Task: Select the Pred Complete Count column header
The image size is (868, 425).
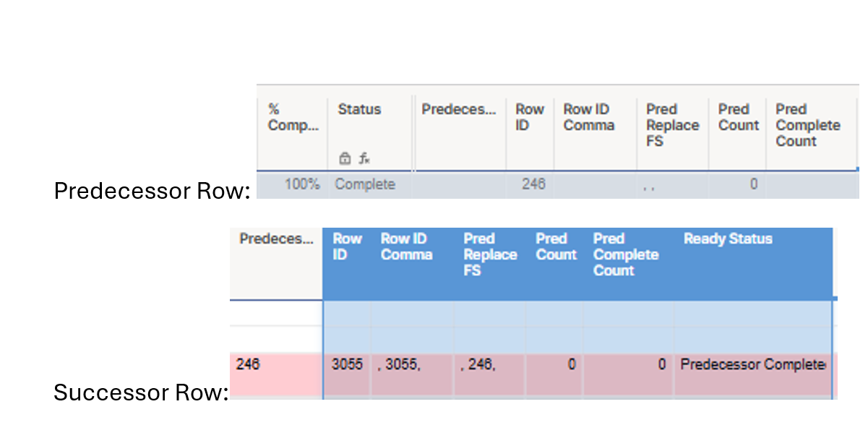Action: (x=807, y=125)
